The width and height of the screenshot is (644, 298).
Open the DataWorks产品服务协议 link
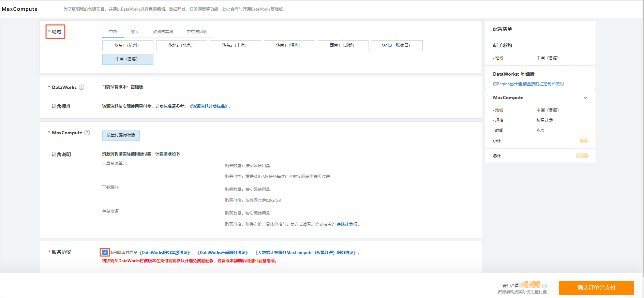223,253
